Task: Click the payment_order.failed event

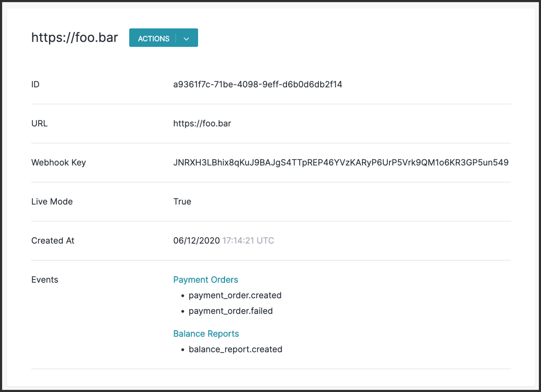Action: click(231, 311)
